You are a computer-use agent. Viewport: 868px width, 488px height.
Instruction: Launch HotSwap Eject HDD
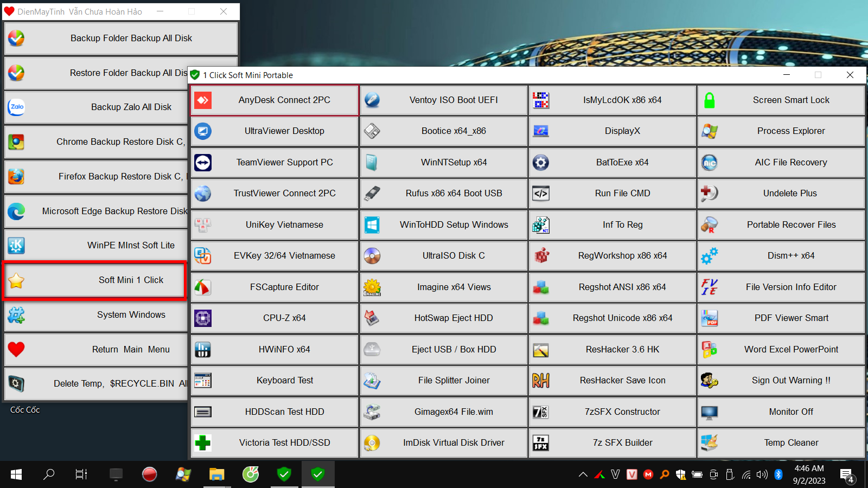pyautogui.click(x=444, y=318)
